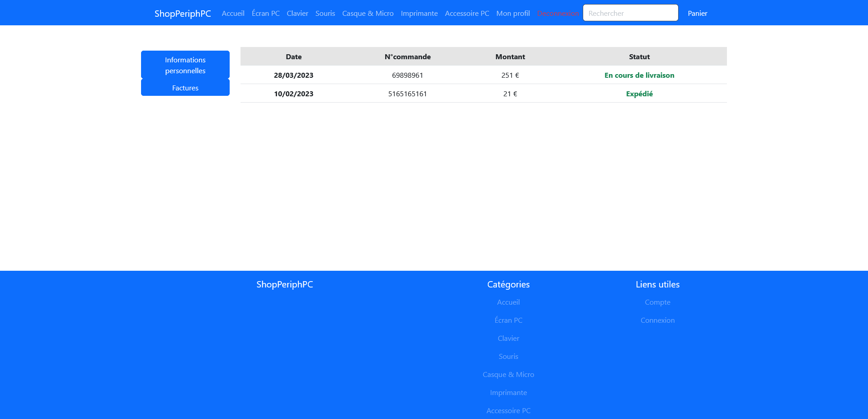Open Informations personnelles sidebar button
The width and height of the screenshot is (868, 419).
pos(185,65)
